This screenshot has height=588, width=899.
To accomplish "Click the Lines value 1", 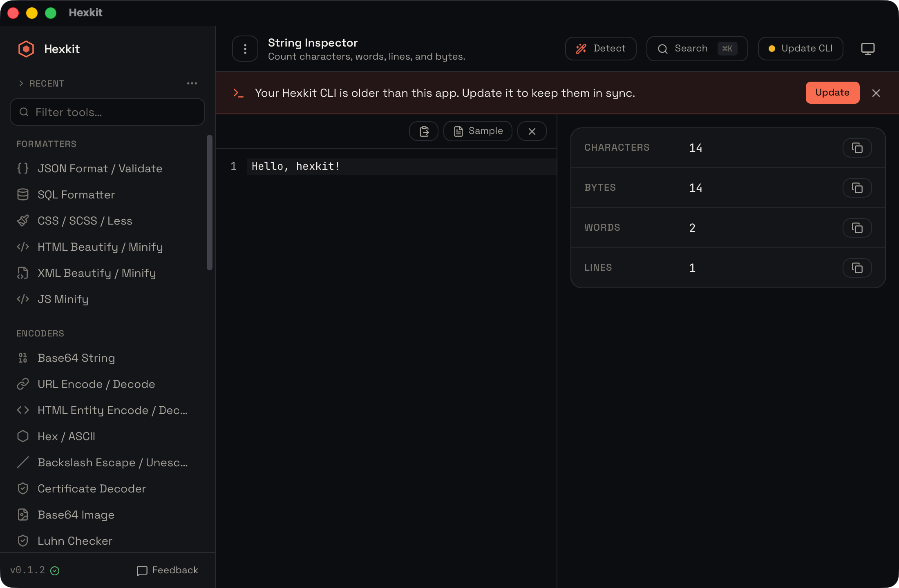I will pyautogui.click(x=692, y=268).
